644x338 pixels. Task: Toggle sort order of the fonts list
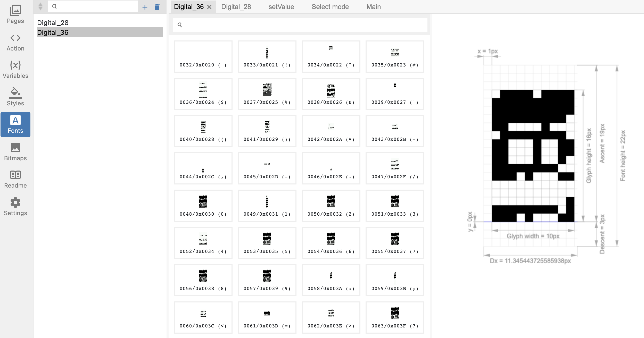tap(40, 6)
